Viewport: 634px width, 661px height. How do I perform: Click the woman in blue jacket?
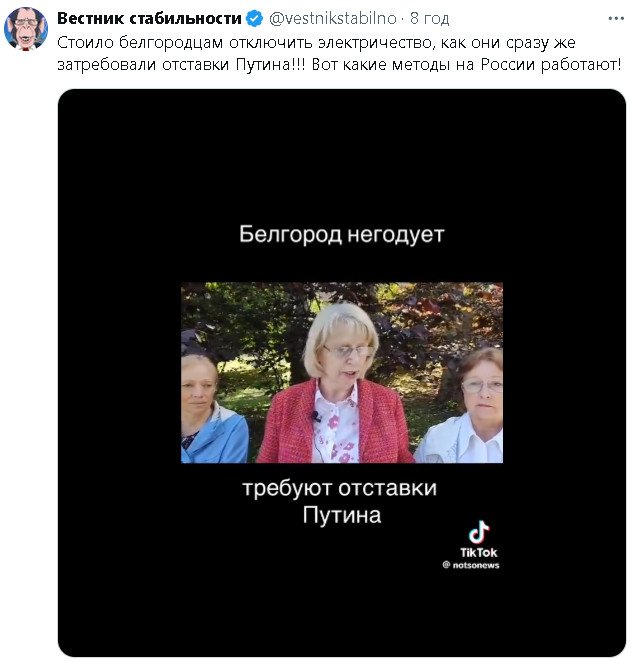[x=213, y=409]
